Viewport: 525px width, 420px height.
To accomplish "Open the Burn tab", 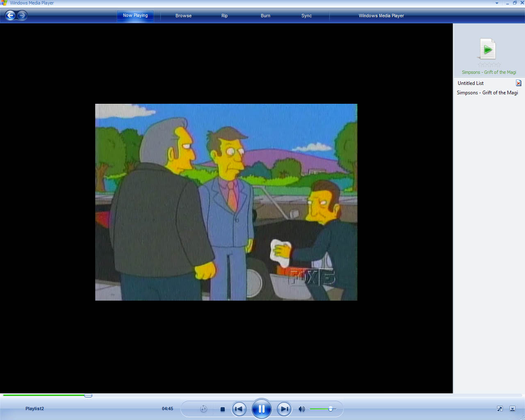I will 265,16.
